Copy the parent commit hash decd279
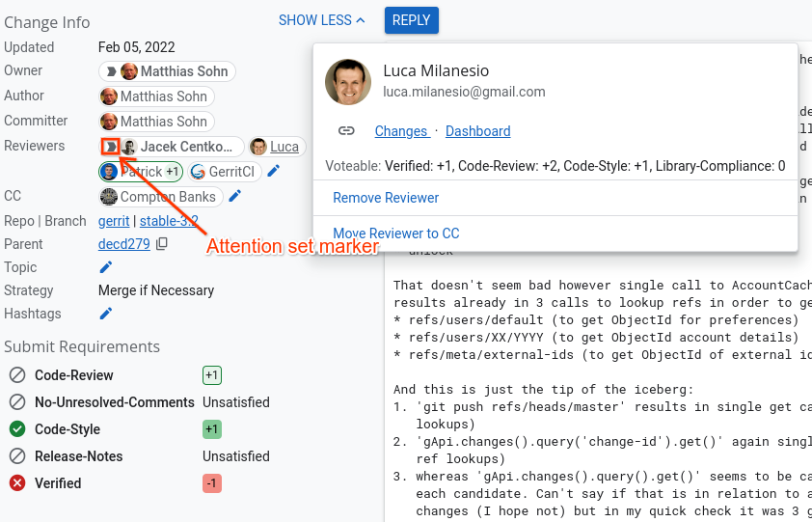 pos(162,244)
